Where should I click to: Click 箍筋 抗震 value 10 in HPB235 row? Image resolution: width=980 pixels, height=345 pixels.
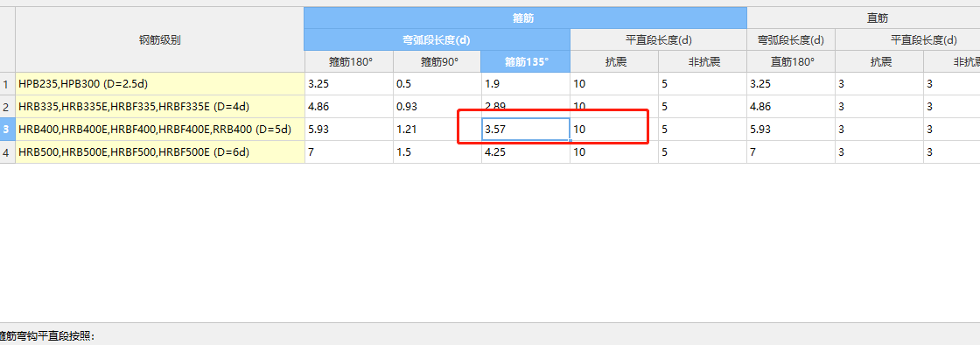tap(613, 84)
